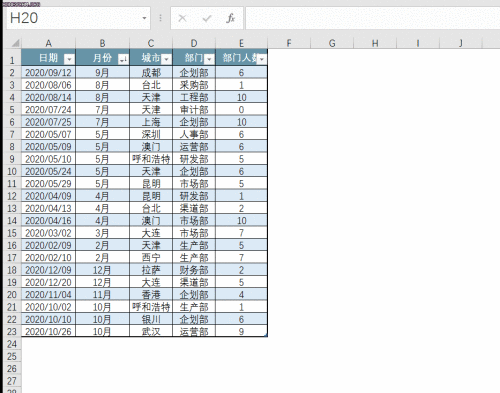Click the 香港 city cell
The image size is (500, 393).
[151, 295]
